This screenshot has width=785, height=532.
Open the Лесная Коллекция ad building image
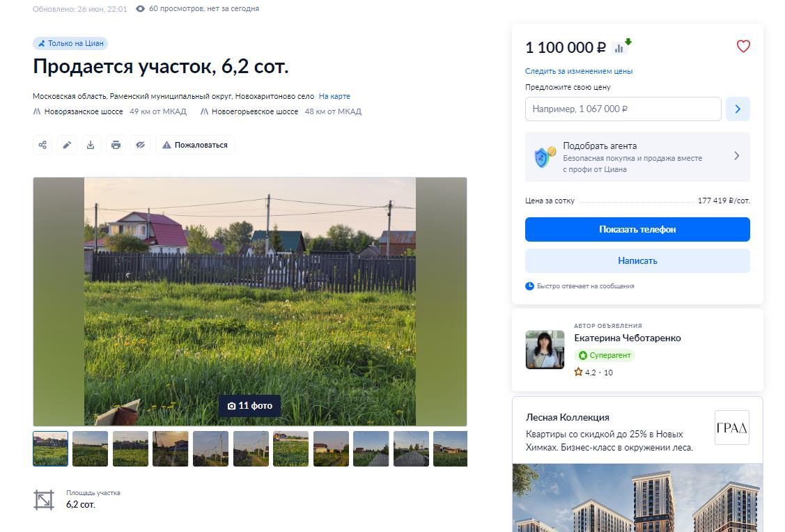pos(637,498)
